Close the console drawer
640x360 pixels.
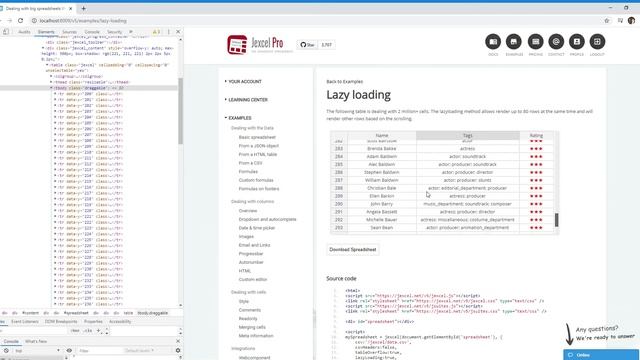coord(178,341)
